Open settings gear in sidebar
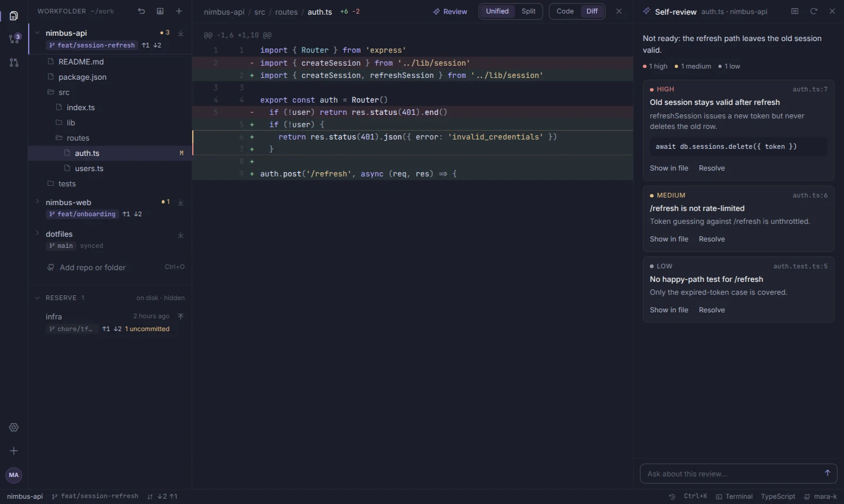Viewport: 844px width, 504px height. [x=14, y=427]
